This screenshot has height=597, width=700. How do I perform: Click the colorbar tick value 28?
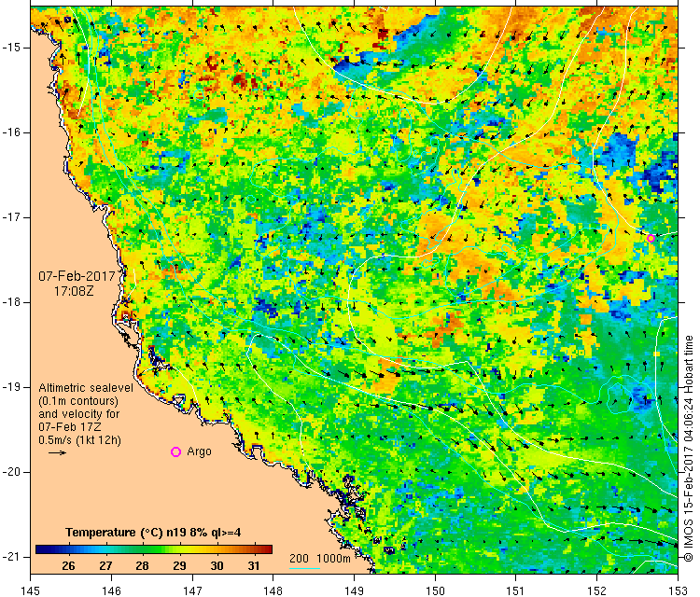coord(143,566)
